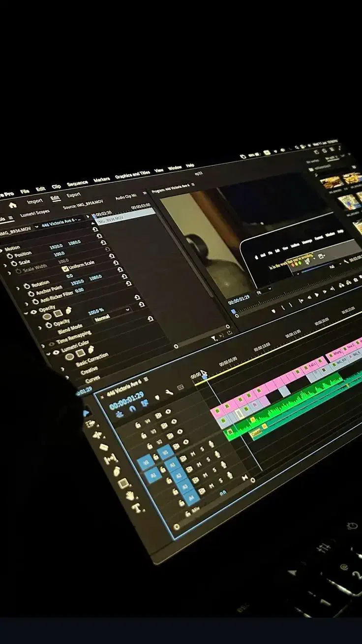362x644 pixels.
Task: Open the Full playback resolution dropdown
Action: [334, 266]
